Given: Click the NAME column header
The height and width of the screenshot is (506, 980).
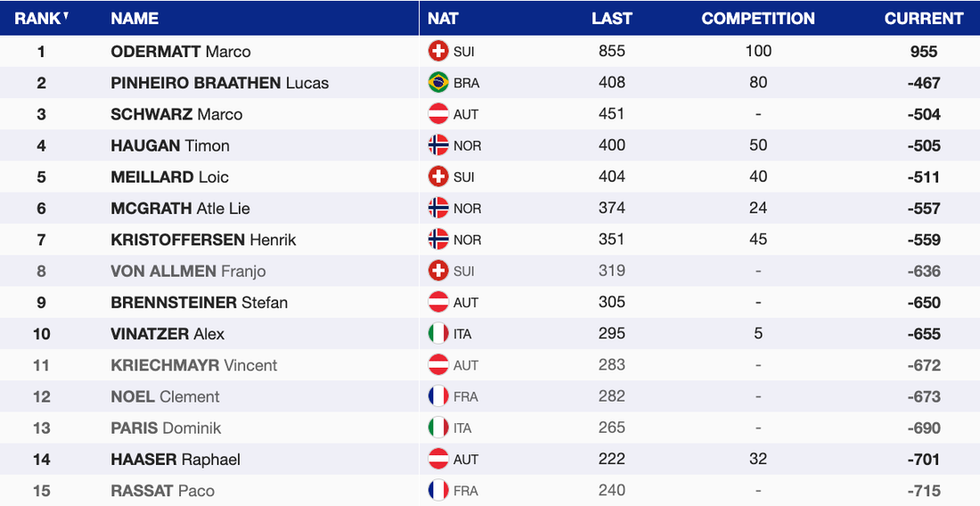Looking at the screenshot, I should 135,18.
